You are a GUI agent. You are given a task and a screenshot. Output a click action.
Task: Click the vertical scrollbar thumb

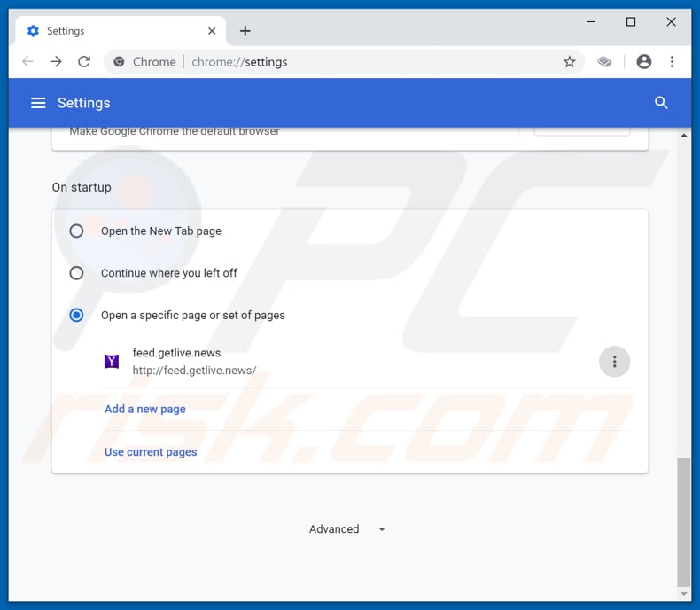(x=683, y=521)
